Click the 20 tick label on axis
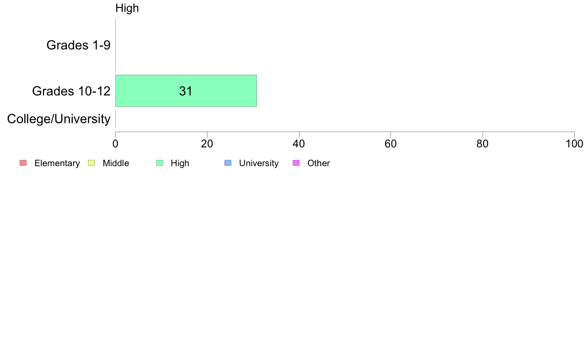 pyautogui.click(x=207, y=144)
